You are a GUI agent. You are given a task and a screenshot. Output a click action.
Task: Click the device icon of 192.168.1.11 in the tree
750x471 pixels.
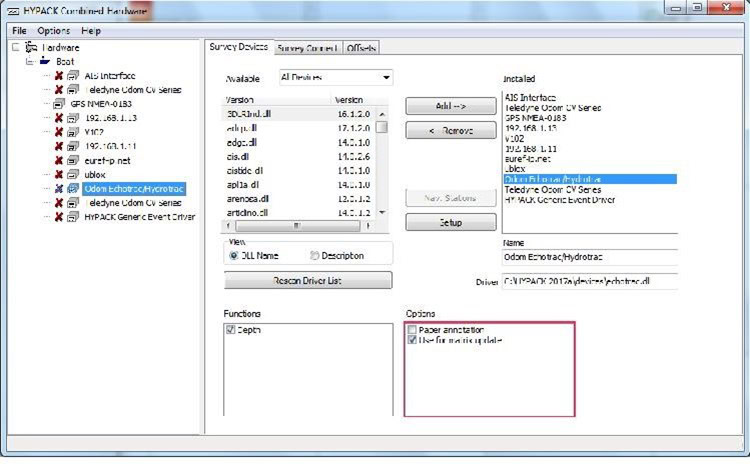click(73, 146)
